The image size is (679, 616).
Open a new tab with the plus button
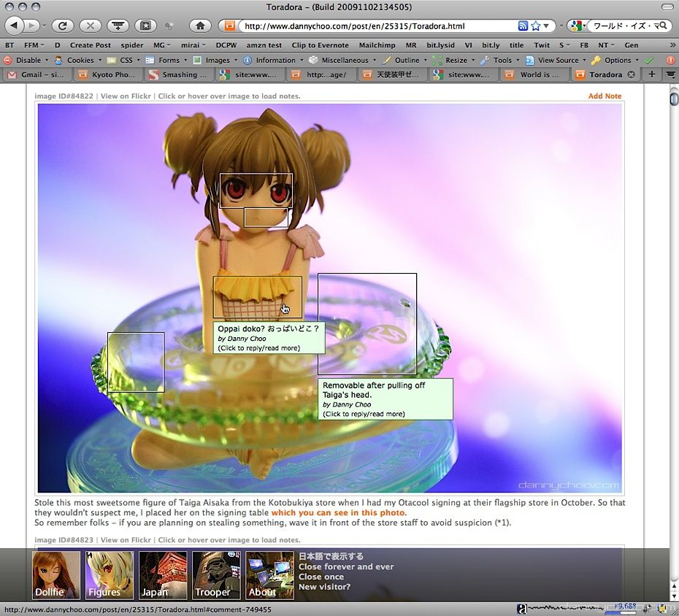point(651,74)
